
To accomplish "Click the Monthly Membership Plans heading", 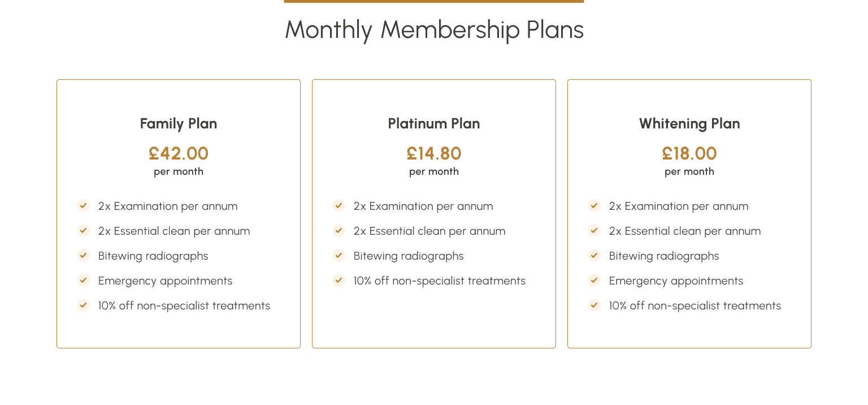I will click(x=434, y=29).
